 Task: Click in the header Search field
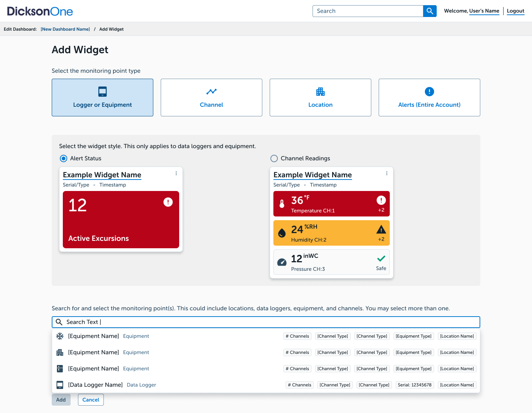(x=368, y=11)
